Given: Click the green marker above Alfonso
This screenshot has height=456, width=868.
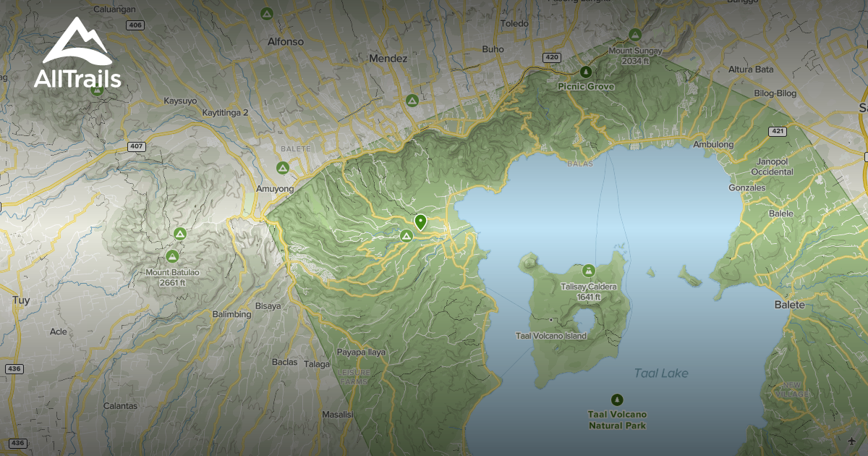Looking at the screenshot, I should coord(265,13).
